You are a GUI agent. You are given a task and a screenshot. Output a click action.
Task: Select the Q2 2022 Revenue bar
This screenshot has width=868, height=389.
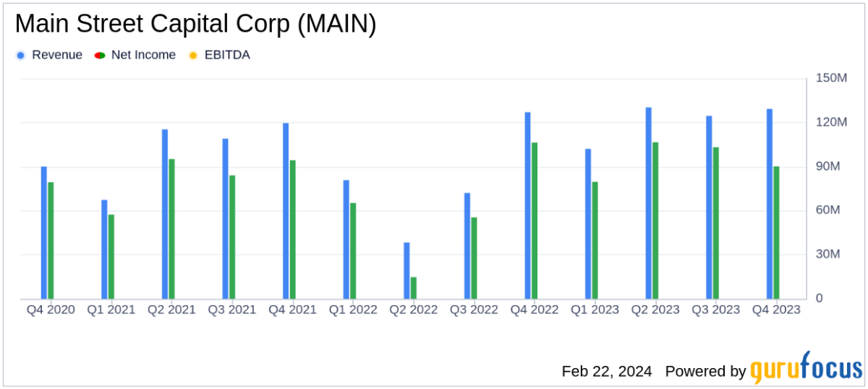[407, 271]
